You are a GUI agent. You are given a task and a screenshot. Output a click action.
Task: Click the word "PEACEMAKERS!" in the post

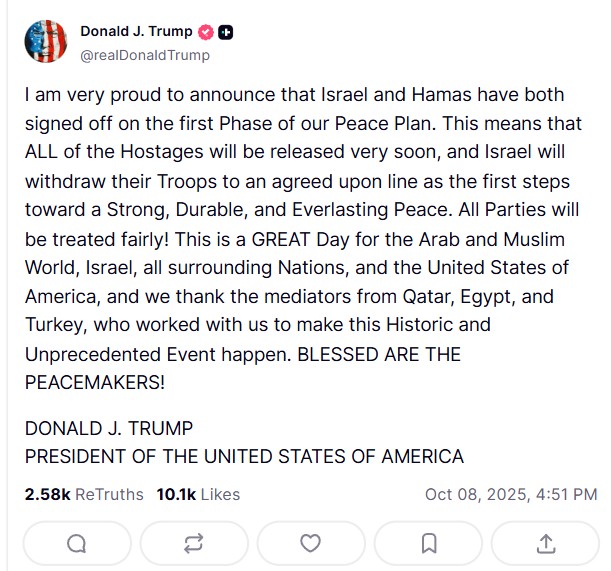point(95,382)
